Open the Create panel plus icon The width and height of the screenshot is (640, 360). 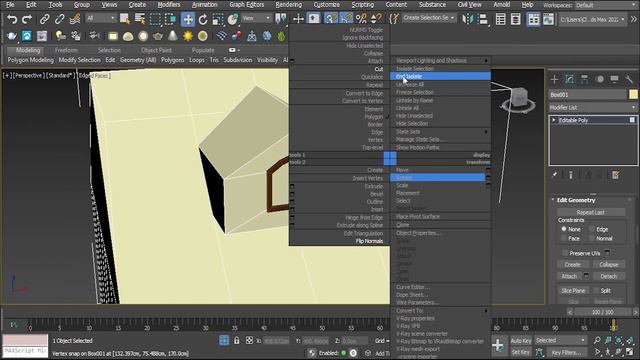tap(554, 79)
